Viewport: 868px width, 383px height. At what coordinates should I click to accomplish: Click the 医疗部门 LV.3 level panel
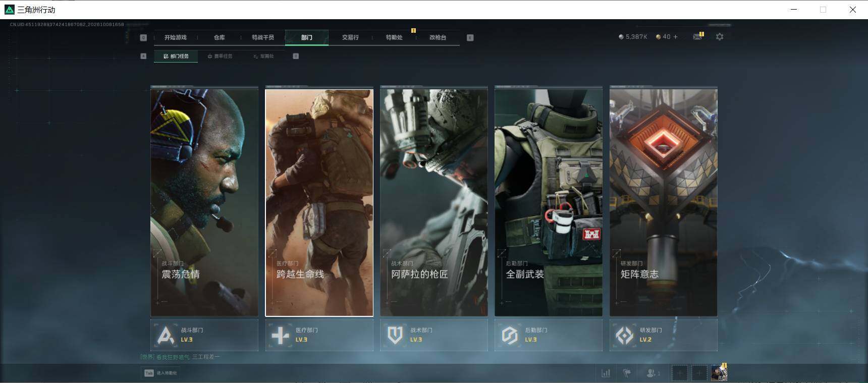pyautogui.click(x=319, y=335)
